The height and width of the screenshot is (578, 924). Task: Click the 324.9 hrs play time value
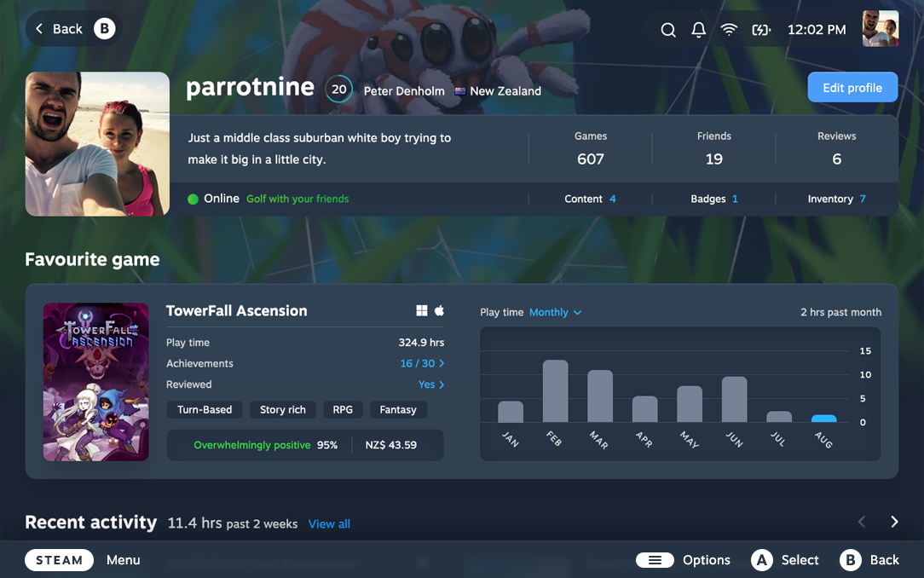(x=421, y=343)
